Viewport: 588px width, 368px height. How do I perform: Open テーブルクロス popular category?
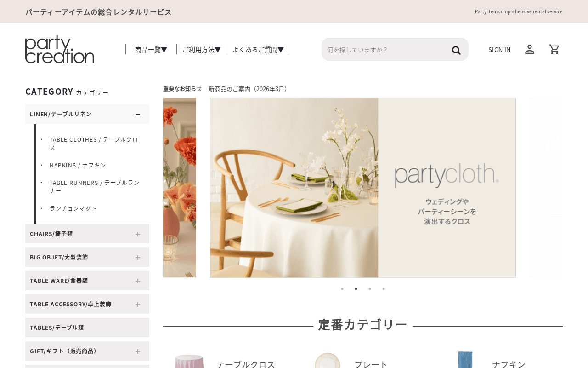(x=246, y=364)
